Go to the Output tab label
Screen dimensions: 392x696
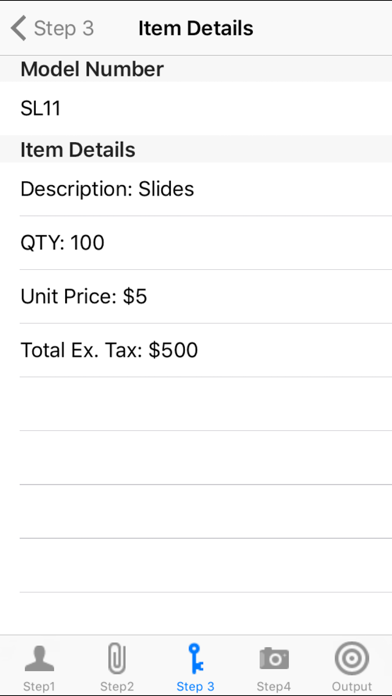[x=352, y=686]
